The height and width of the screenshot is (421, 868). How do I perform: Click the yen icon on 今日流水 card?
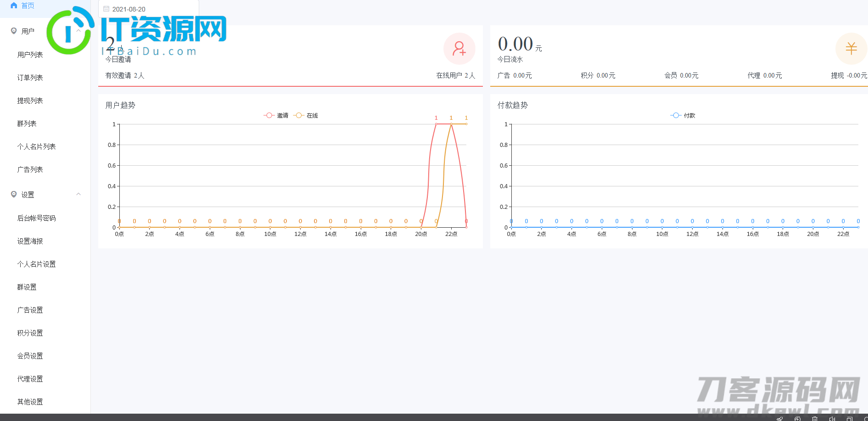pyautogui.click(x=851, y=48)
